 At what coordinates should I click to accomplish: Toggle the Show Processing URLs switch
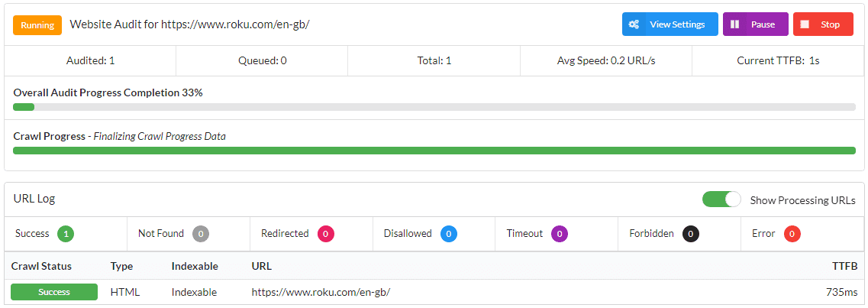tap(721, 199)
